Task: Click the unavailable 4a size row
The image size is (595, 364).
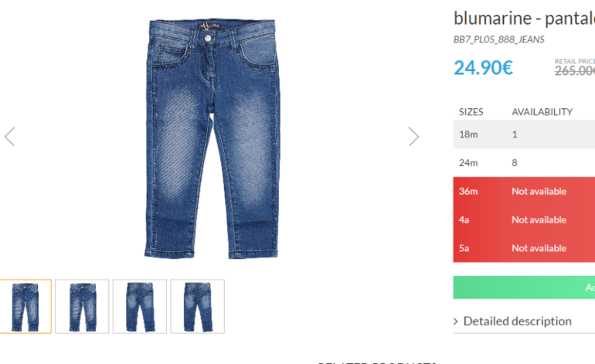Action: tap(524, 219)
